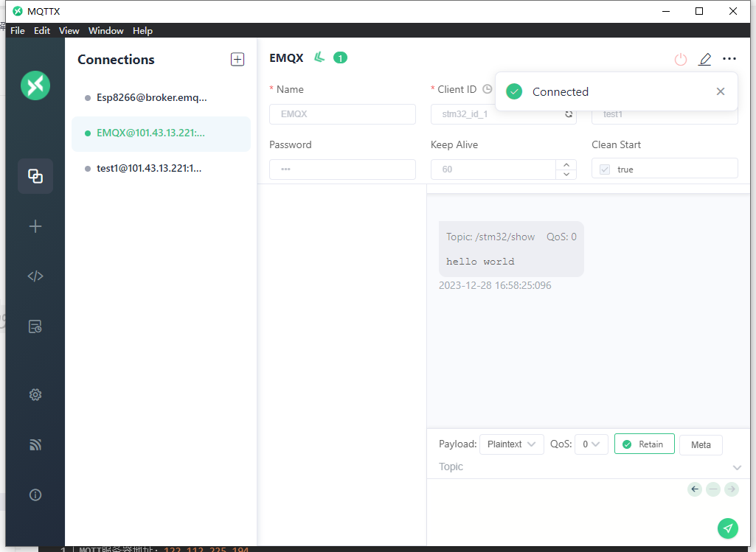Collapse connection details with green chevron icon
The image size is (756, 552).
(x=319, y=57)
